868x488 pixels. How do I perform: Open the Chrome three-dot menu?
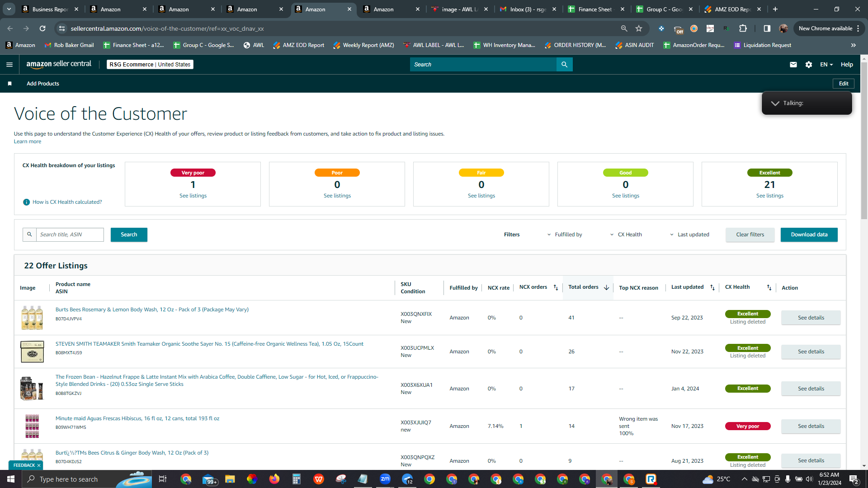858,28
